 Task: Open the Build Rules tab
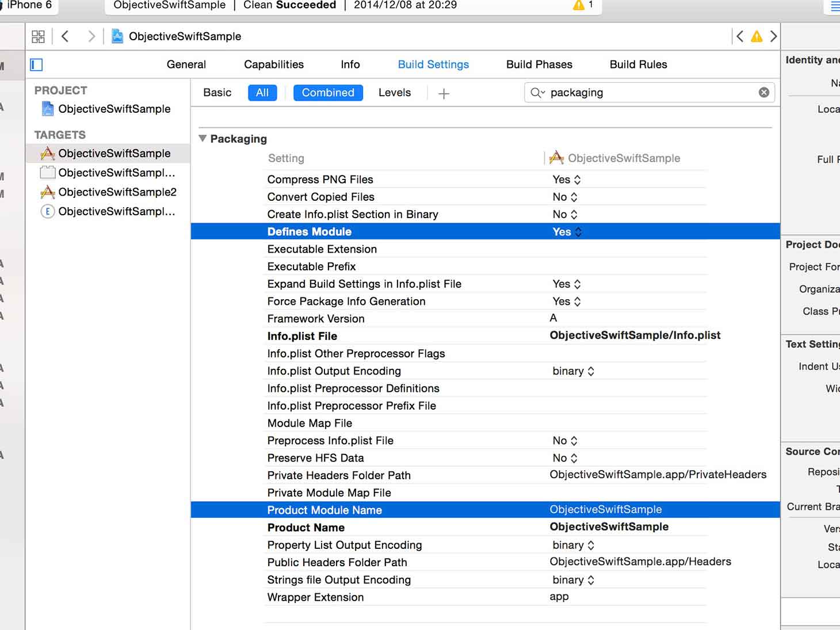(639, 64)
